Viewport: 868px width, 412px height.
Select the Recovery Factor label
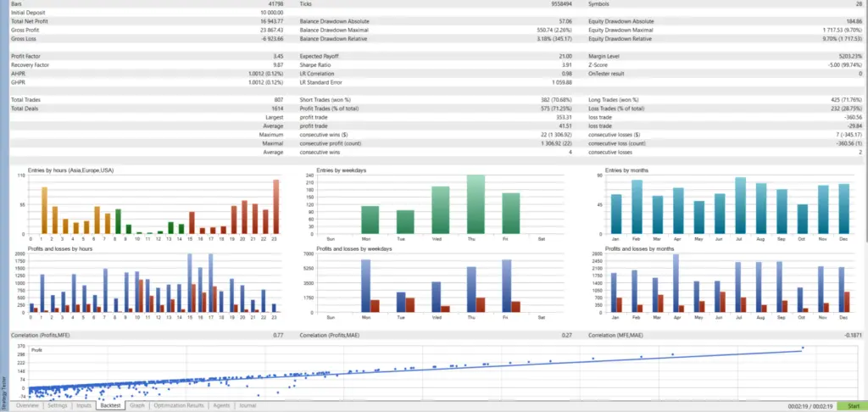click(28, 64)
